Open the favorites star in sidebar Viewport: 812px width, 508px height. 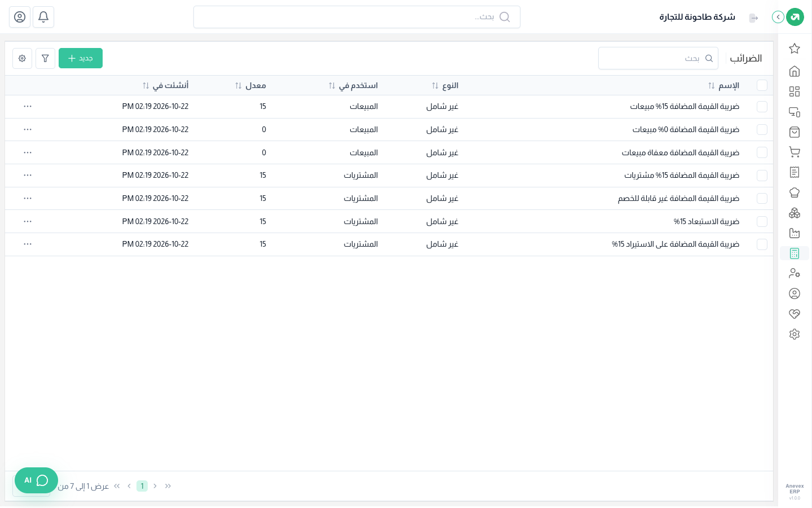[x=795, y=49]
